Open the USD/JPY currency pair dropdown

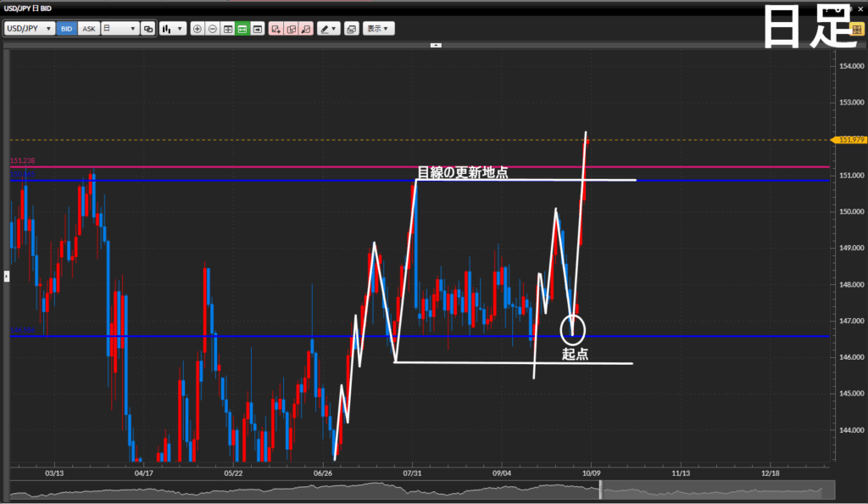(29, 29)
